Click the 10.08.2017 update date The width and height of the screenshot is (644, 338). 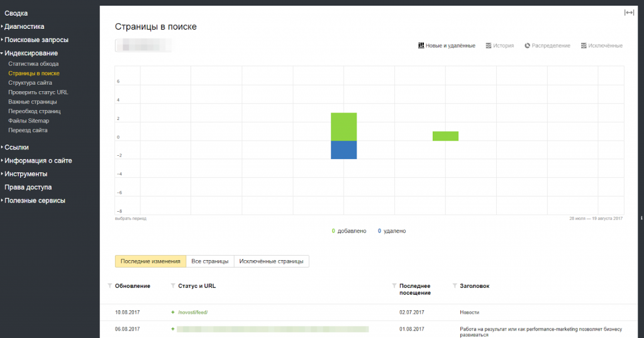click(127, 312)
